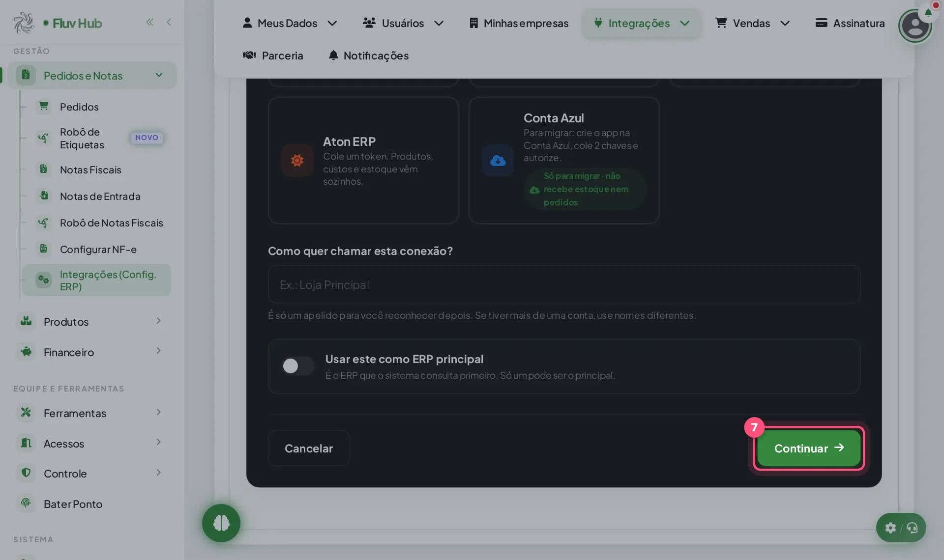Toggle Usar este como ERP principal

tap(298, 365)
